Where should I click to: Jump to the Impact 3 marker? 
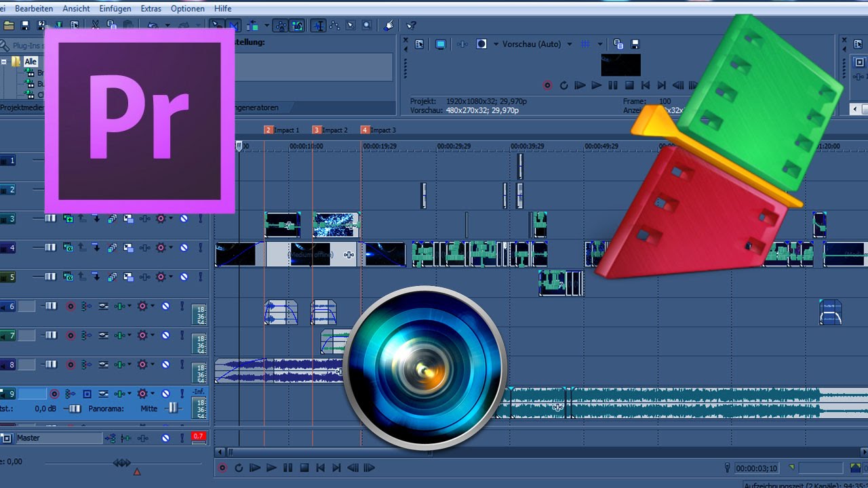[378, 129]
